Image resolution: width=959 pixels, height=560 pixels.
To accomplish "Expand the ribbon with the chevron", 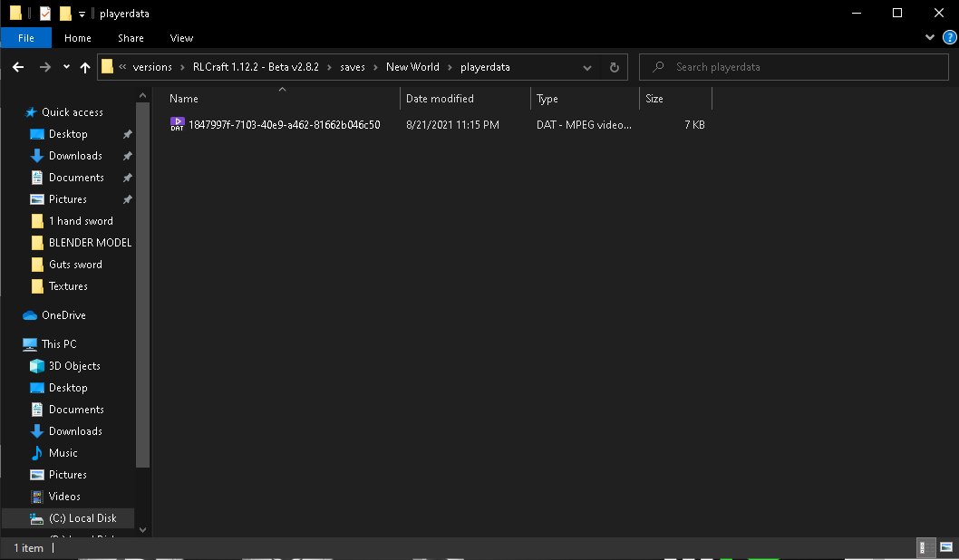I will (x=930, y=38).
